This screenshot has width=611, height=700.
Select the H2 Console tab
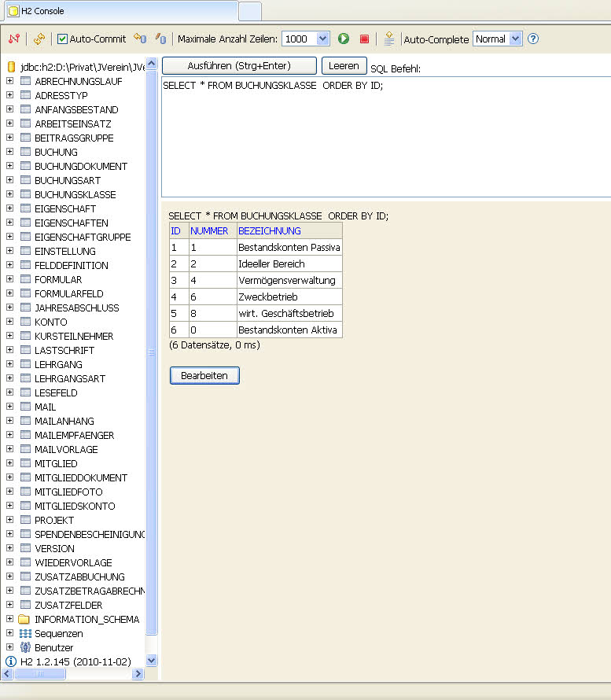point(118,11)
